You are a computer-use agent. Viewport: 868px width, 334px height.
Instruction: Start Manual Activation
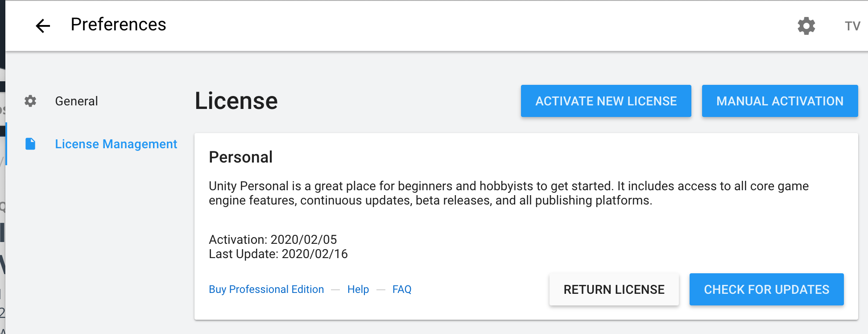point(779,101)
